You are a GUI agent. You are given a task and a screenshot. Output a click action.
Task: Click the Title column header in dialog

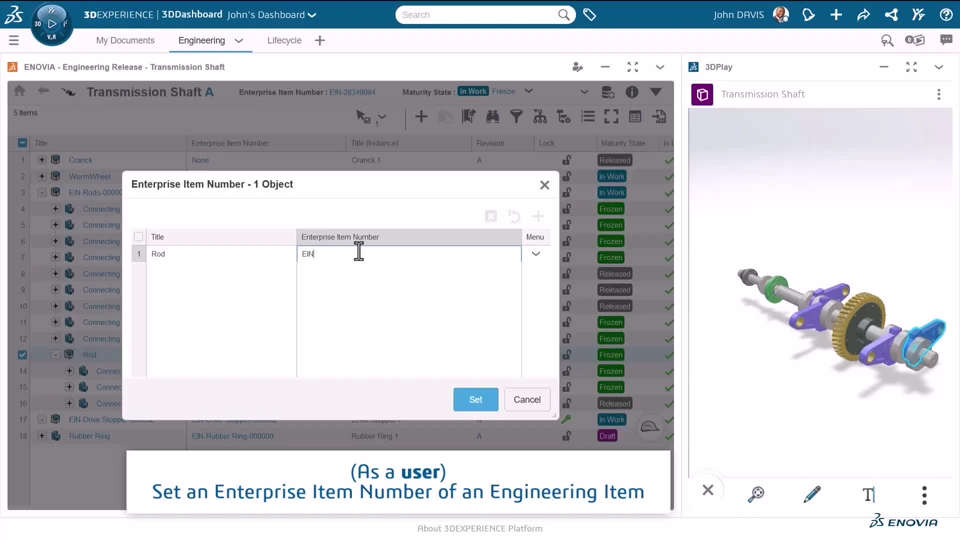pyautogui.click(x=221, y=237)
